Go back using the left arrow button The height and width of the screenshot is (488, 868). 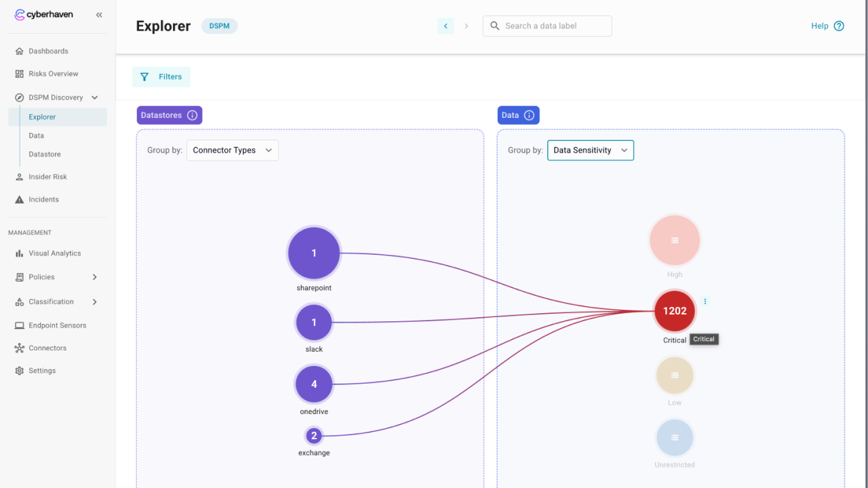pyautogui.click(x=446, y=26)
